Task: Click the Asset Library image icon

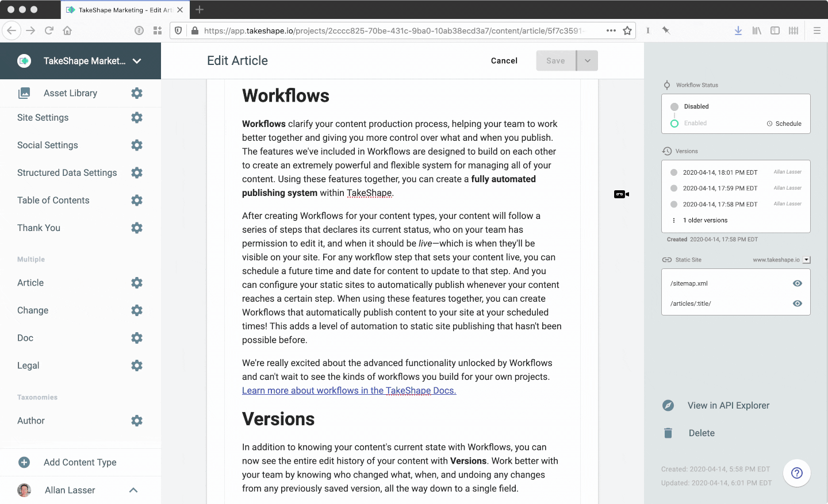Action: pos(24,93)
